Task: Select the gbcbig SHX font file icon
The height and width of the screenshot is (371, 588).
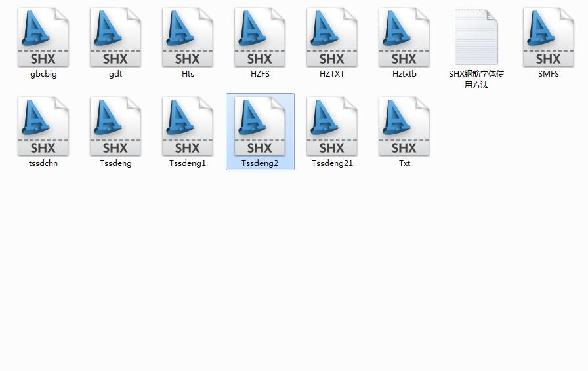Action: coord(43,37)
